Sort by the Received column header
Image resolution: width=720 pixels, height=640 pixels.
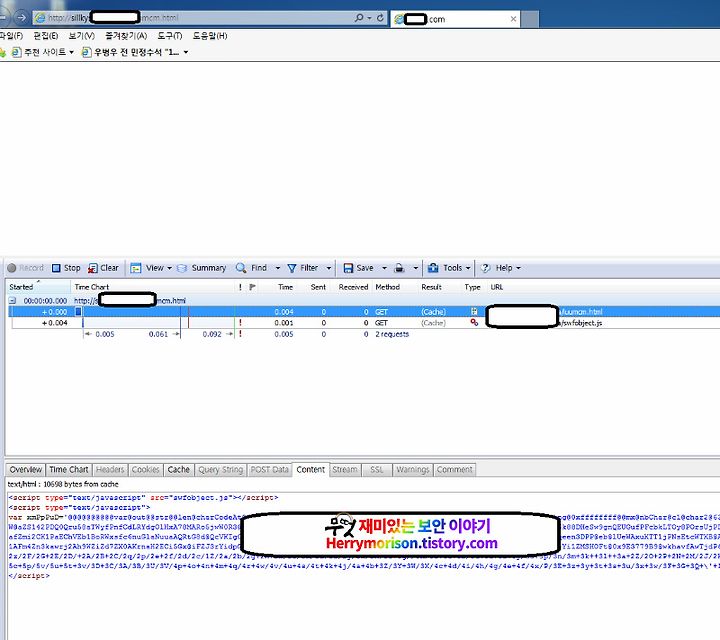[x=353, y=287]
